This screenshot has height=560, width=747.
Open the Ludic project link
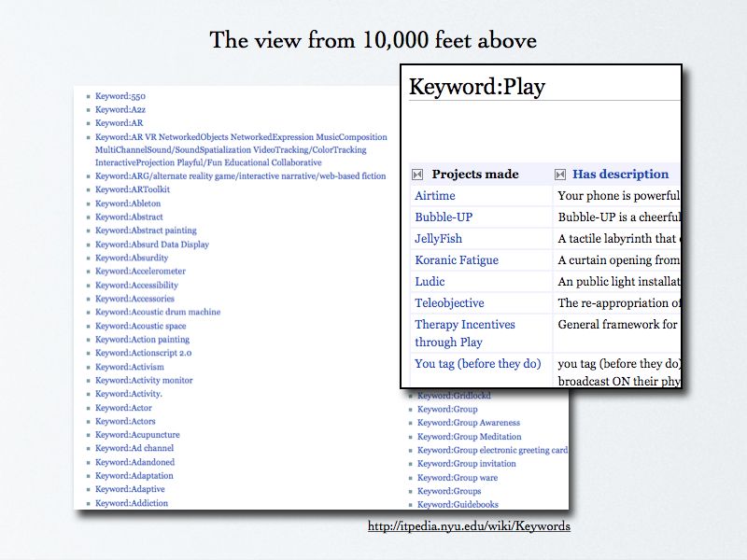pyautogui.click(x=430, y=282)
